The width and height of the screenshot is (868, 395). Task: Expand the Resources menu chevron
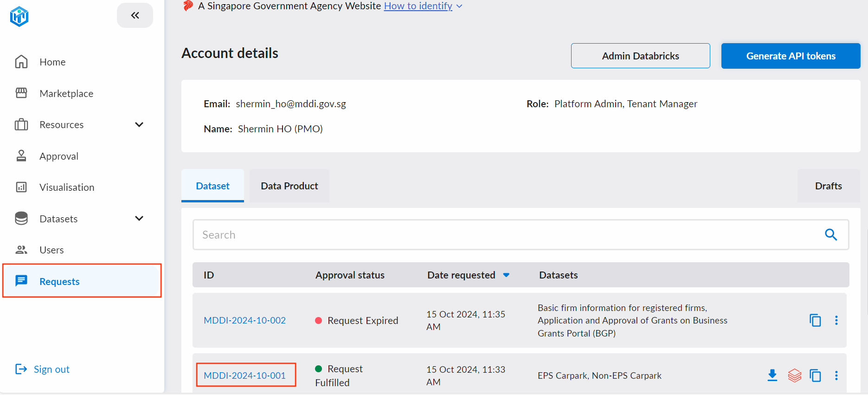[x=139, y=124]
